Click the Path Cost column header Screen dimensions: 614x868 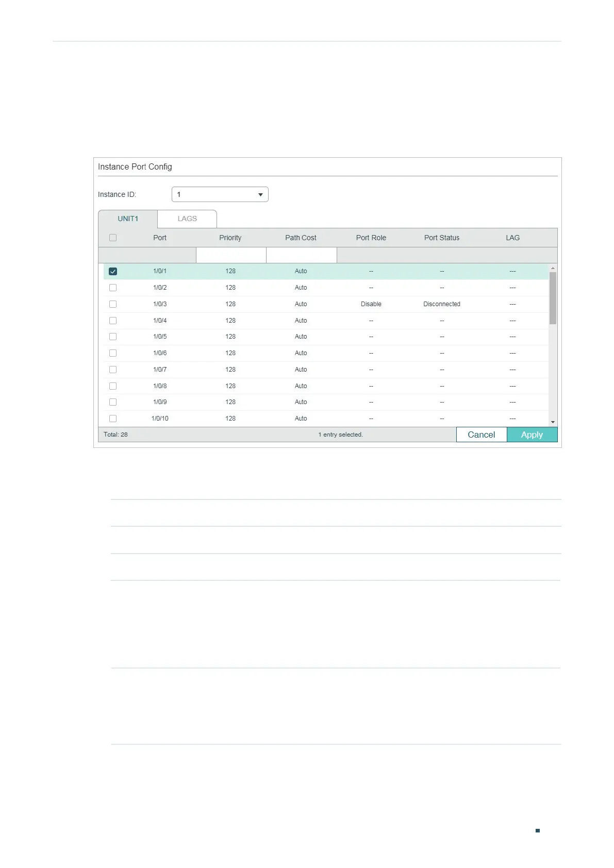[x=301, y=238]
